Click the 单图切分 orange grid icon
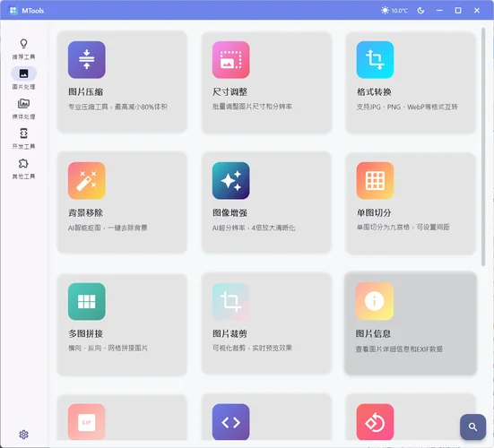 pos(375,181)
